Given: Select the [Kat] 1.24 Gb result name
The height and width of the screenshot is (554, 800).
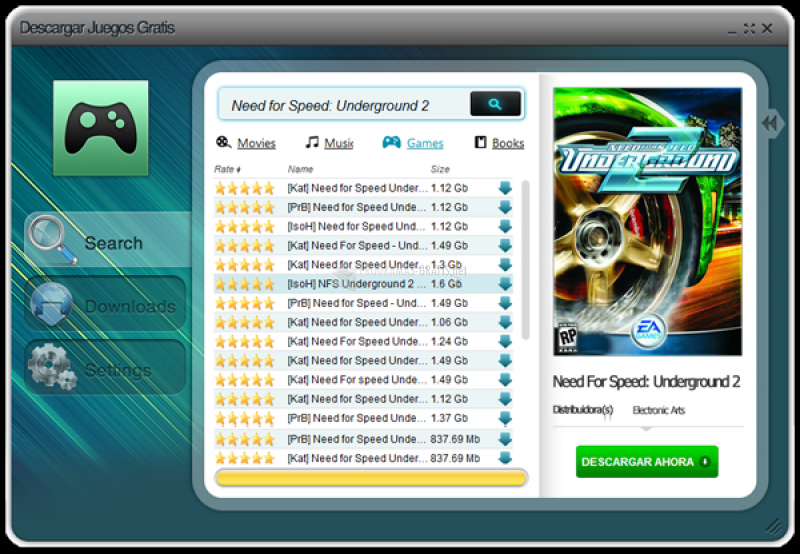Looking at the screenshot, I should 357,341.
